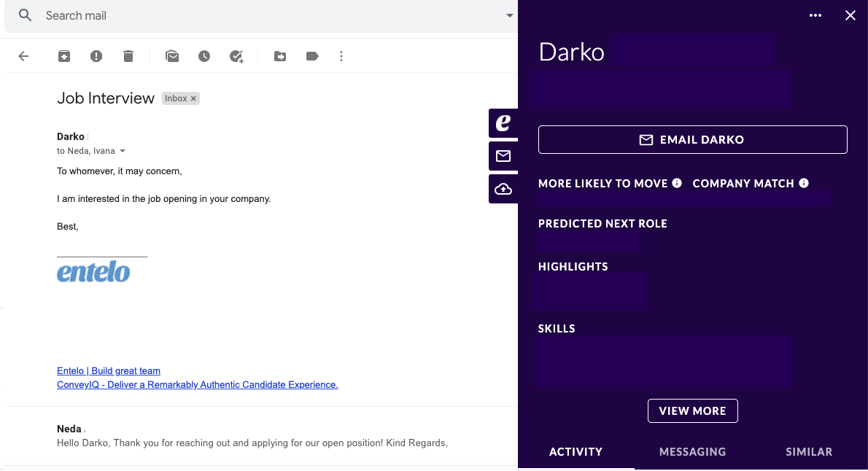Close the Entelo profile panel
Image resolution: width=868 pixels, height=471 pixels.
[850, 15]
